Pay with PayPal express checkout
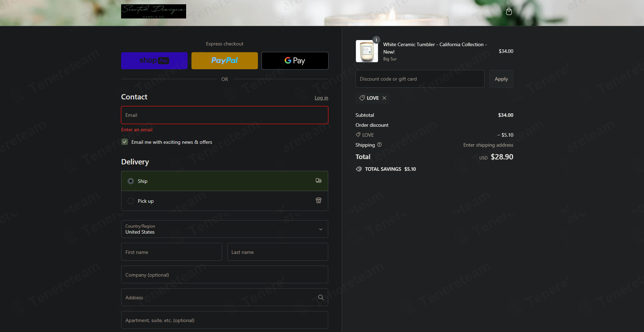Image resolution: width=644 pixels, height=332 pixels. tap(224, 61)
